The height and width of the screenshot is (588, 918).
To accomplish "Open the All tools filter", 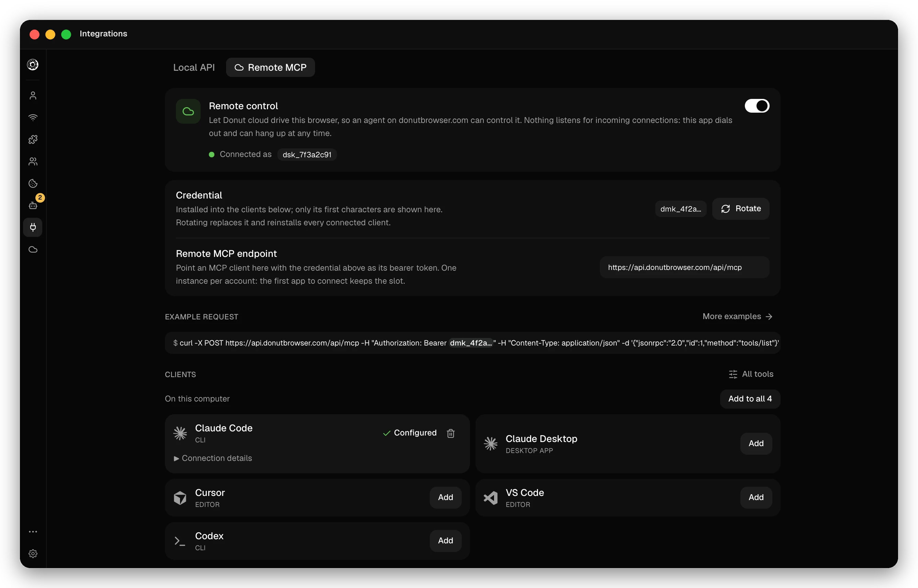I will pos(750,374).
